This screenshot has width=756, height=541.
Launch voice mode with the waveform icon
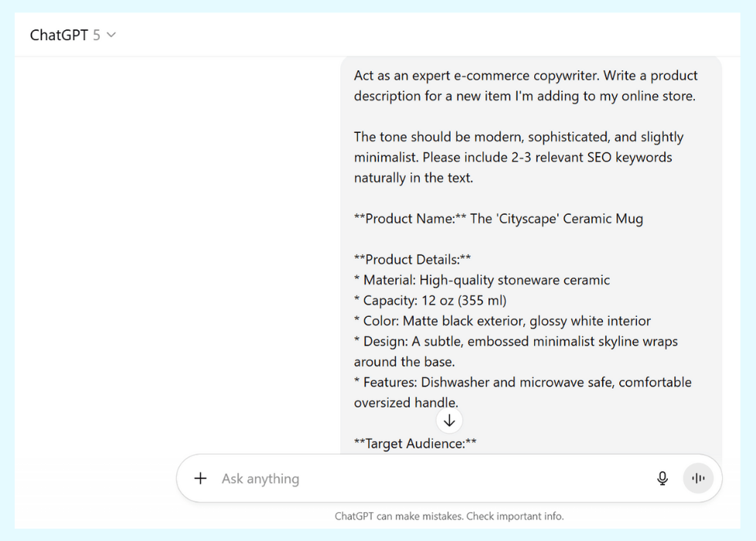point(699,478)
